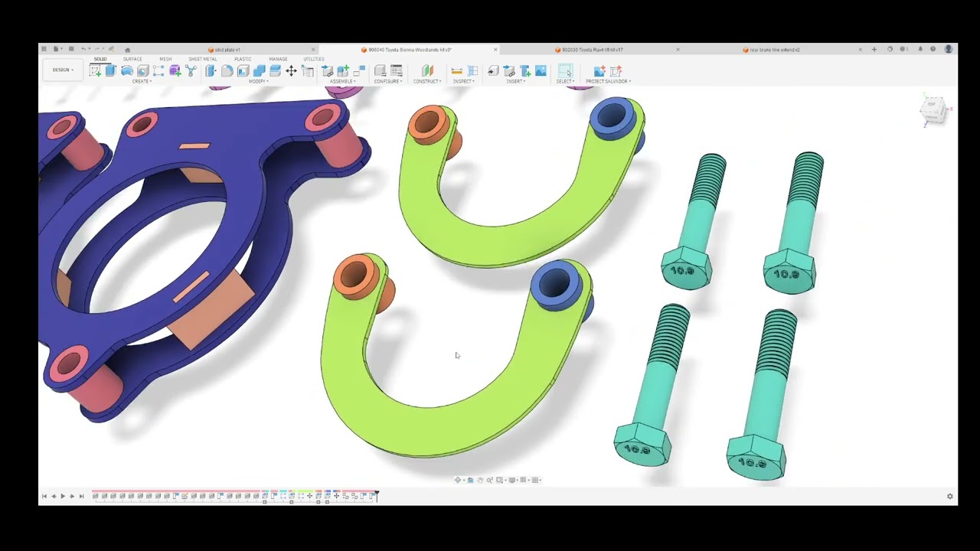The width and height of the screenshot is (980, 551).
Task: Click the Insert Canvas image icon
Action: point(541,70)
